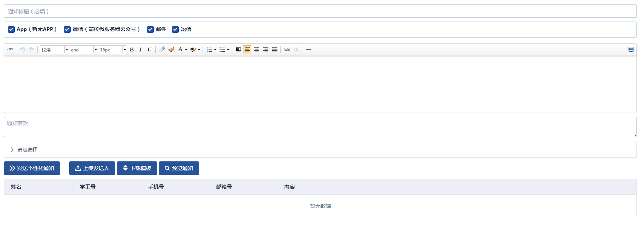644x226 pixels.
Task: Activate the format painter brush
Action: pos(171,50)
